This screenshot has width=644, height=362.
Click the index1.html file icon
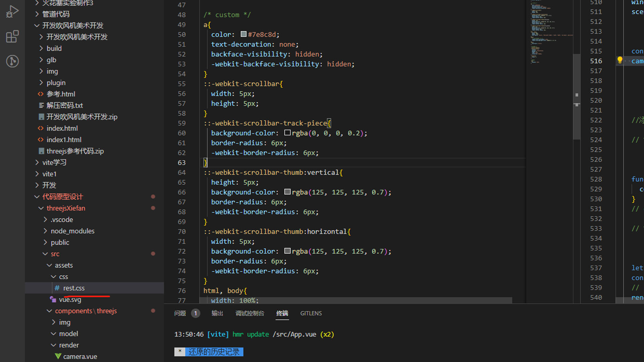(x=41, y=140)
